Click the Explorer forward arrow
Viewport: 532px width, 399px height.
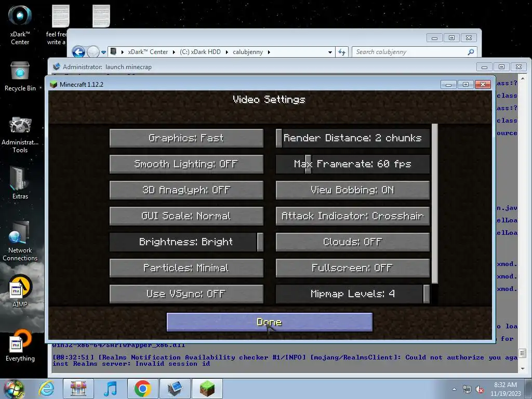pos(93,52)
